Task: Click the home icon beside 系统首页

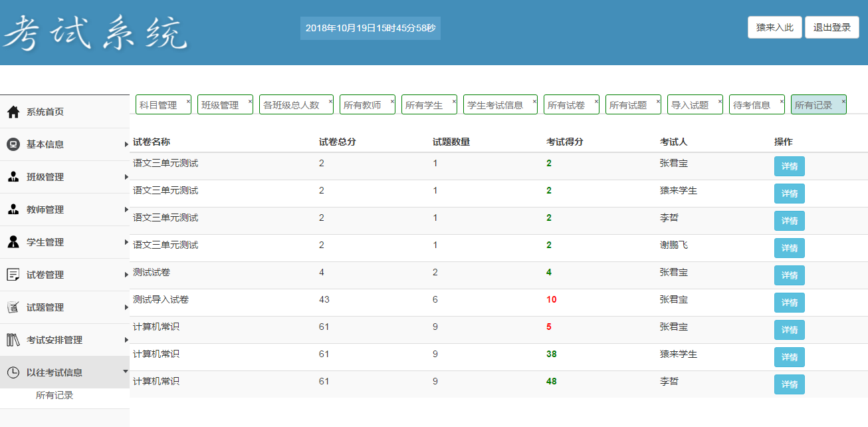Action: point(13,112)
